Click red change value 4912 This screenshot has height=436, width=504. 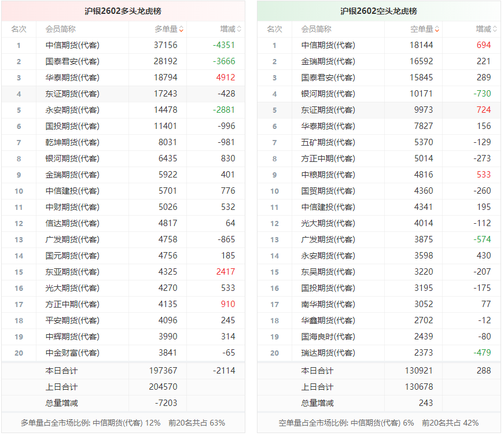pyautogui.click(x=226, y=77)
